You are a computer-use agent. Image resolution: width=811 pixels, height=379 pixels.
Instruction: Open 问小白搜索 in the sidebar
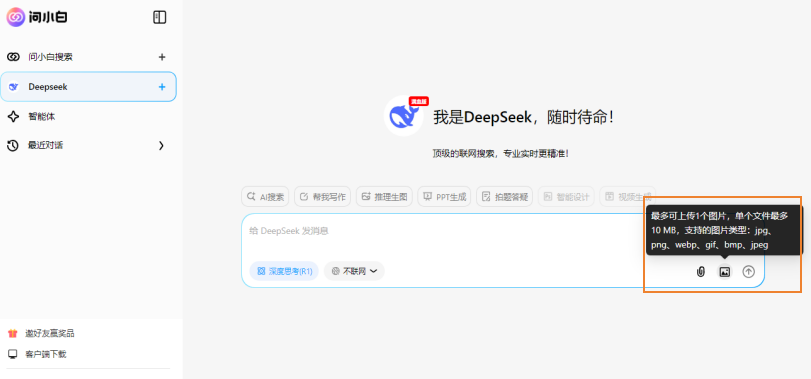click(88, 57)
